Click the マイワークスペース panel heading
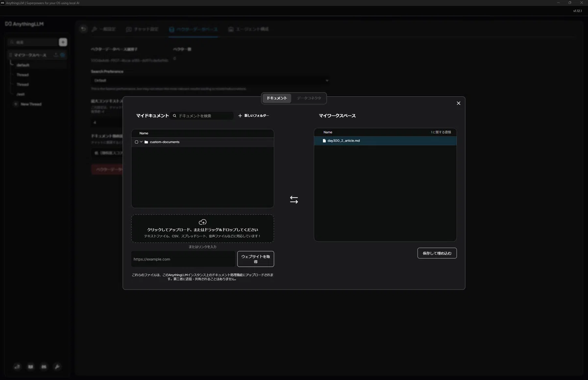Viewport: 588px width, 380px height. tap(337, 116)
